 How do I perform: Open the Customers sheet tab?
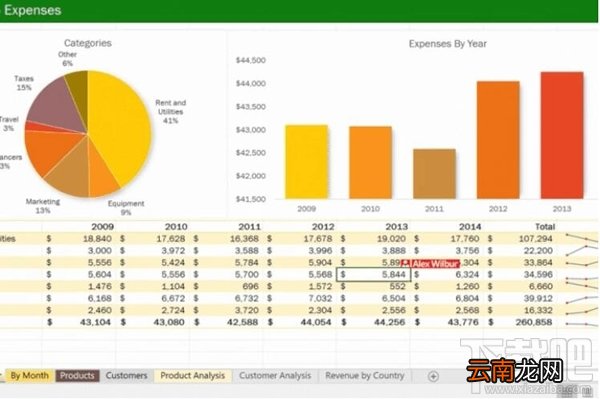click(127, 376)
